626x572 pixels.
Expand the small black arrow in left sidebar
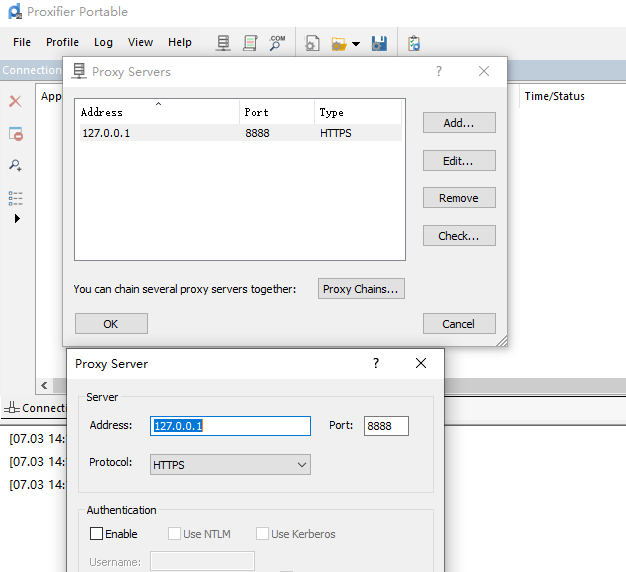(17, 218)
